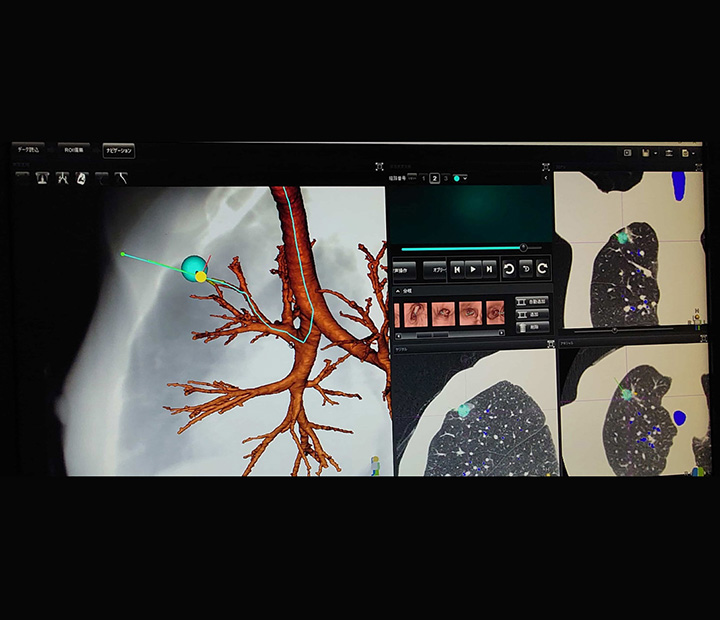Click the 削除 button with trash icon
This screenshot has height=620, width=720.
[532, 327]
